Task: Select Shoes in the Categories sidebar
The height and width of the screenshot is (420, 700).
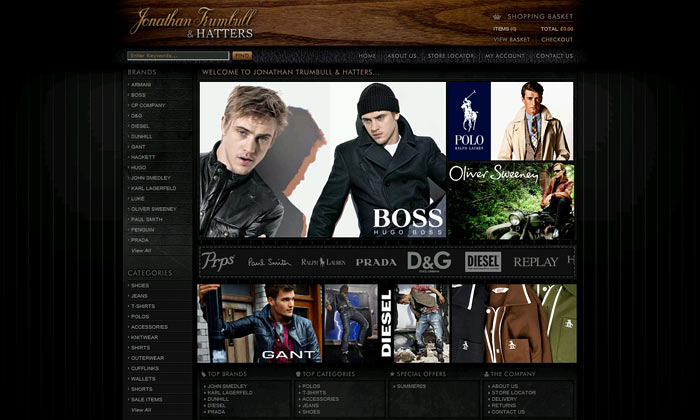Action: point(140,286)
